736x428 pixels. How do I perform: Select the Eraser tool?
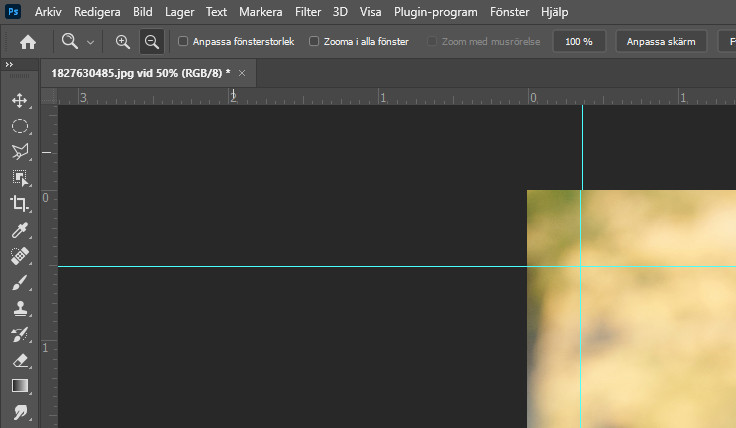tap(20, 360)
